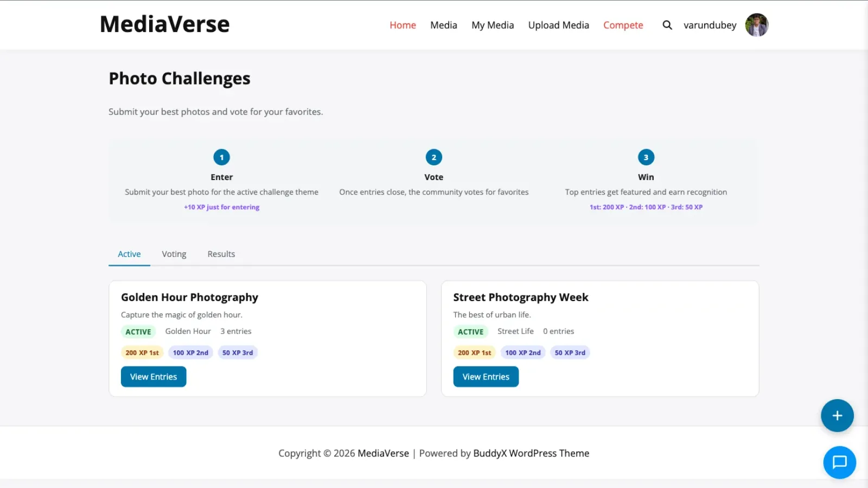Open the MediaVerse footer link
The image size is (868, 488).
coord(383,453)
